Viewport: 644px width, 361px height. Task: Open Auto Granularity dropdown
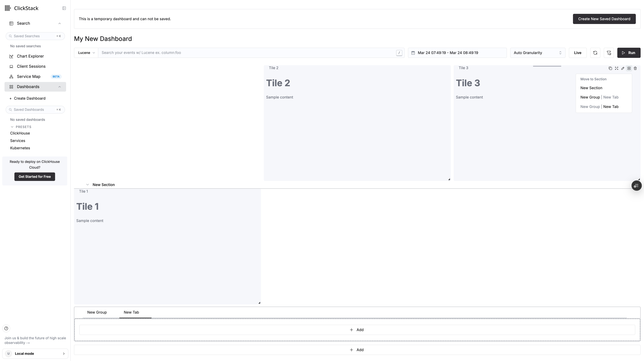[x=538, y=53]
